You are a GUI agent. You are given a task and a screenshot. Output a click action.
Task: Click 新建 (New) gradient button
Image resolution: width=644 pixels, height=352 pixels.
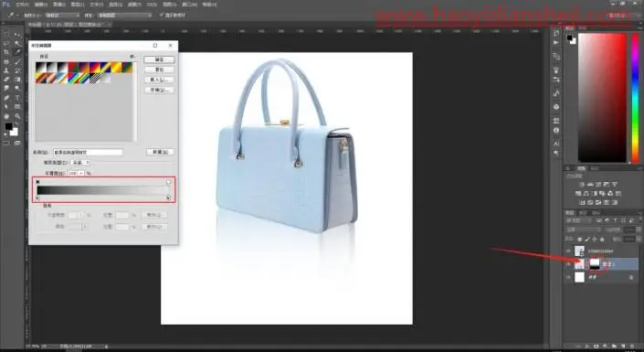click(x=160, y=152)
